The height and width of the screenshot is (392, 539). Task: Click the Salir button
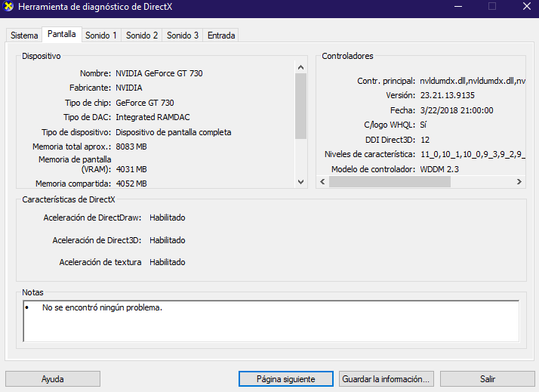pyautogui.click(x=488, y=379)
